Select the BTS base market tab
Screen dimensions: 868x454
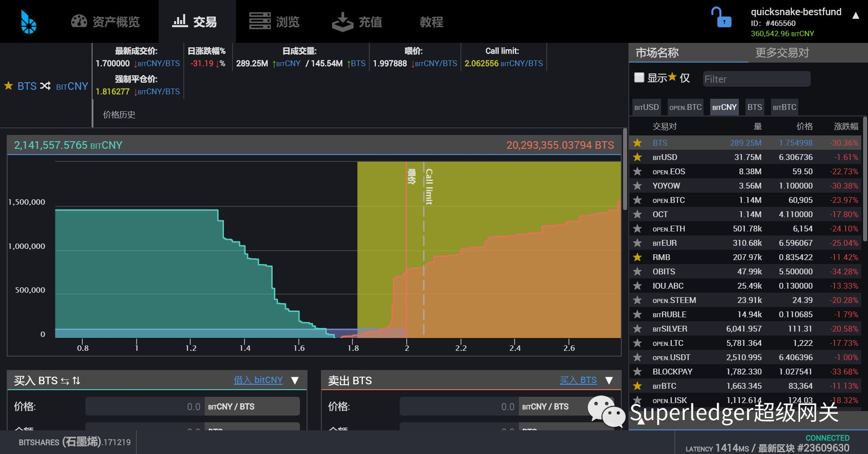pyautogui.click(x=754, y=107)
